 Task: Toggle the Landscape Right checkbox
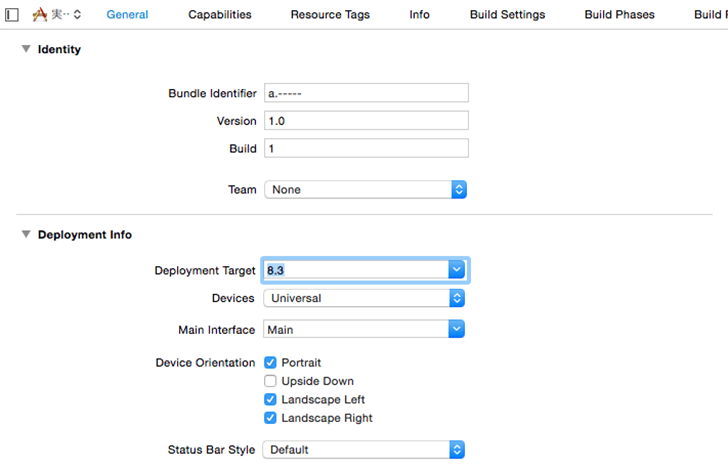(x=270, y=418)
